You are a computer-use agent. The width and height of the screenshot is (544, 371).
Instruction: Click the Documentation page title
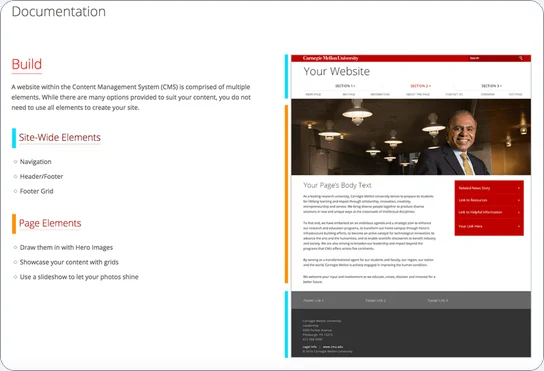click(x=59, y=11)
